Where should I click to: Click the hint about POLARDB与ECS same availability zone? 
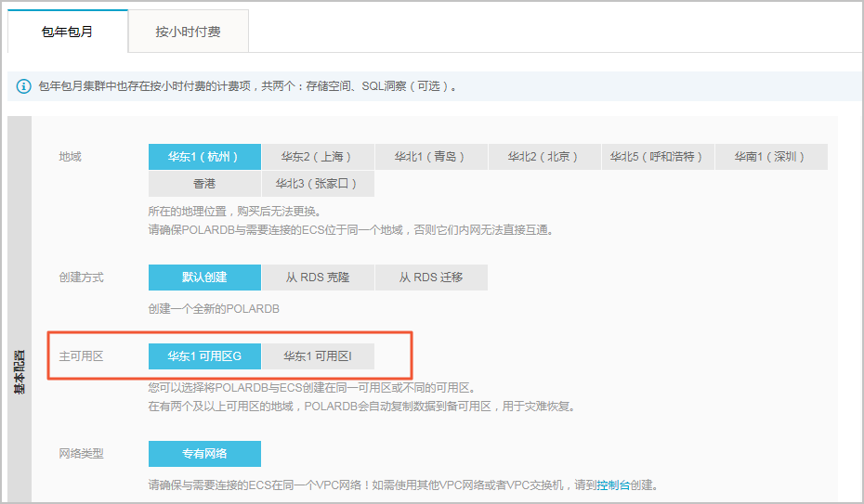click(312, 388)
